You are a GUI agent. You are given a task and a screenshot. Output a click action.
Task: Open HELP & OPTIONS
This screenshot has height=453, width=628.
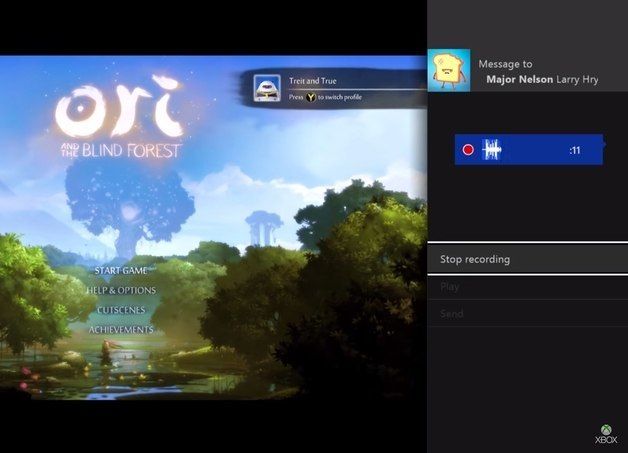click(x=121, y=290)
